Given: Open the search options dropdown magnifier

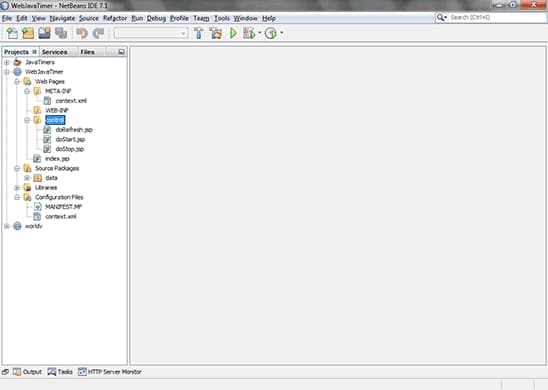Looking at the screenshot, I should click(x=441, y=17).
